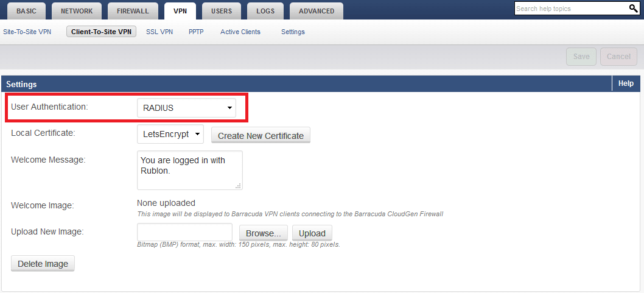Switch to the ADVANCED tab
This screenshot has height=293, width=644.
[316, 11]
